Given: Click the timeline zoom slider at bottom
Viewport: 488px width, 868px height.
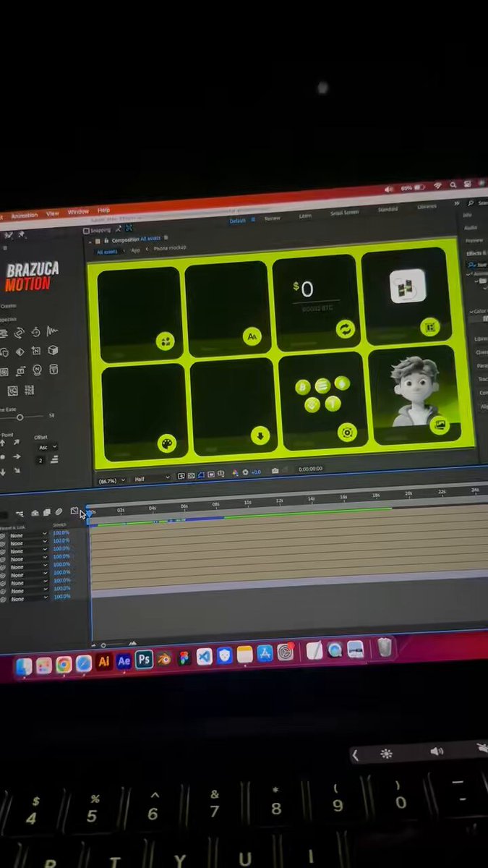Looking at the screenshot, I should (x=103, y=644).
